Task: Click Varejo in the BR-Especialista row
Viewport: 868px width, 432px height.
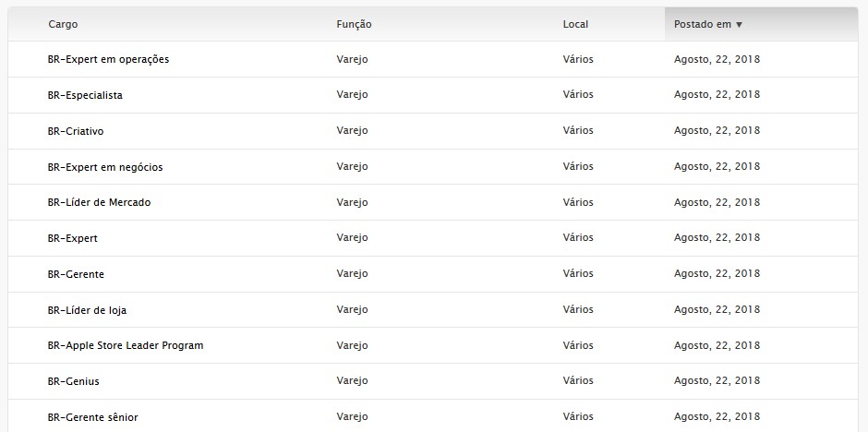Action: click(x=352, y=95)
